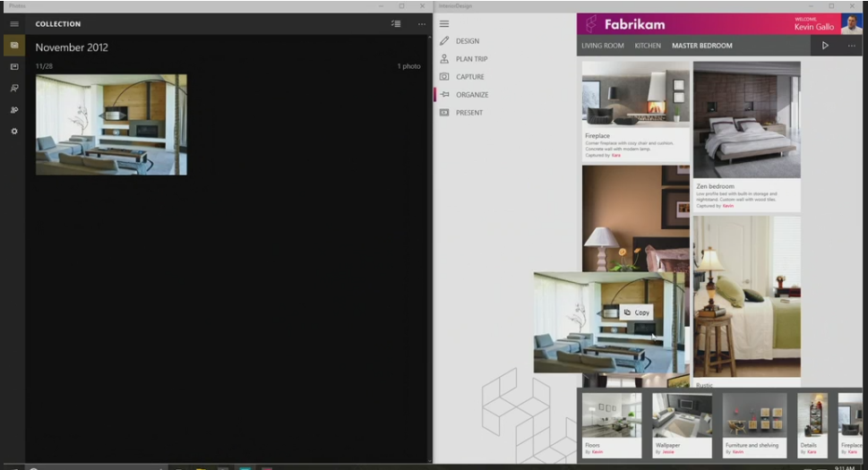Select the Furniture and shelving thumbnail
This screenshot has width=868, height=470.
tap(754, 424)
